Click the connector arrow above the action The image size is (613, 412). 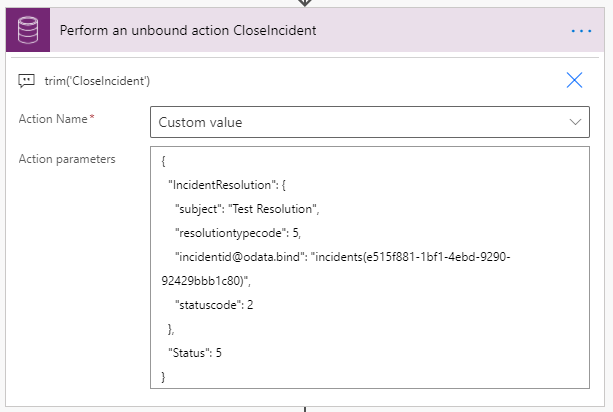(x=305, y=3)
